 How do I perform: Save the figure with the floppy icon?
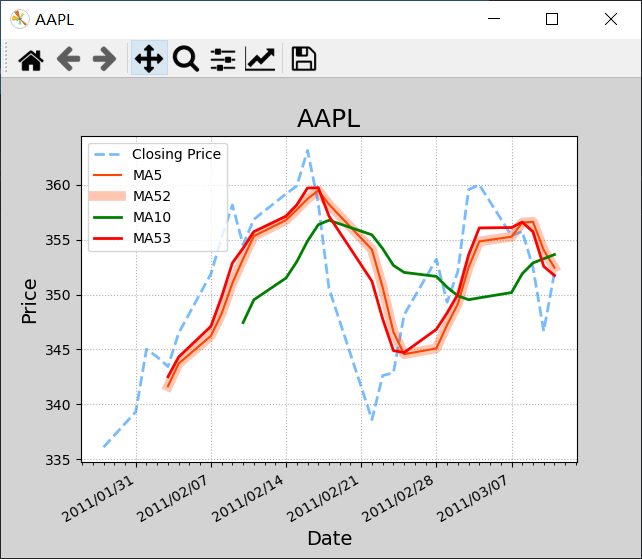(x=303, y=59)
